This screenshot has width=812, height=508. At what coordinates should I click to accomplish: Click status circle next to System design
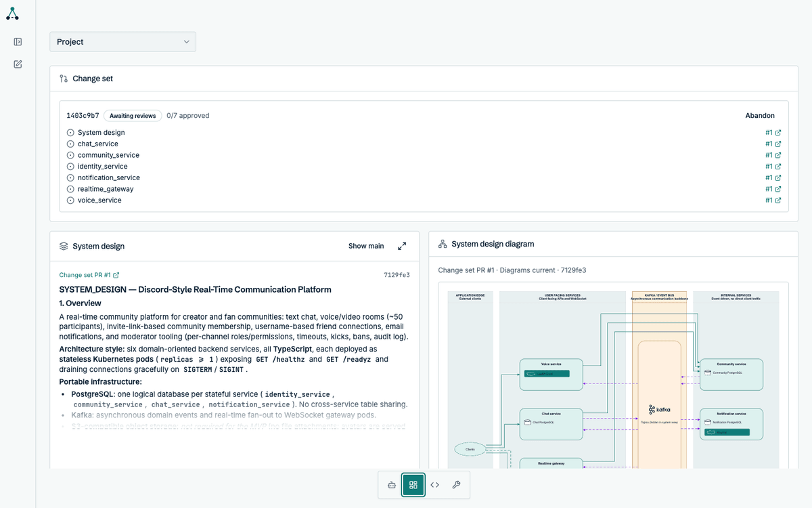coord(70,133)
